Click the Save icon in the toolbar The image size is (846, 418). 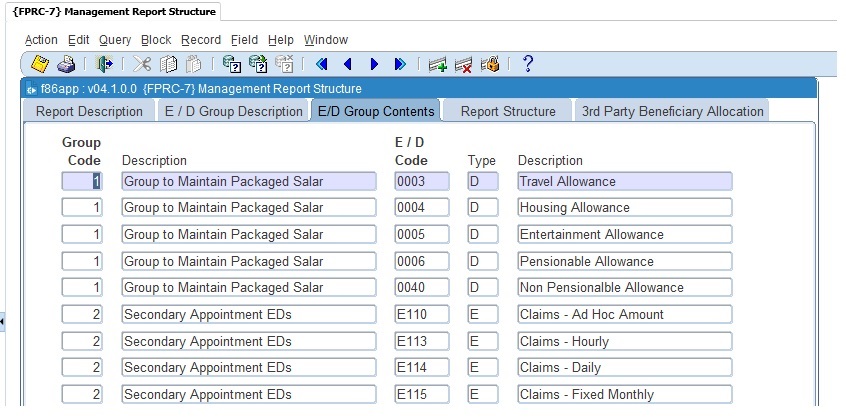pos(40,65)
